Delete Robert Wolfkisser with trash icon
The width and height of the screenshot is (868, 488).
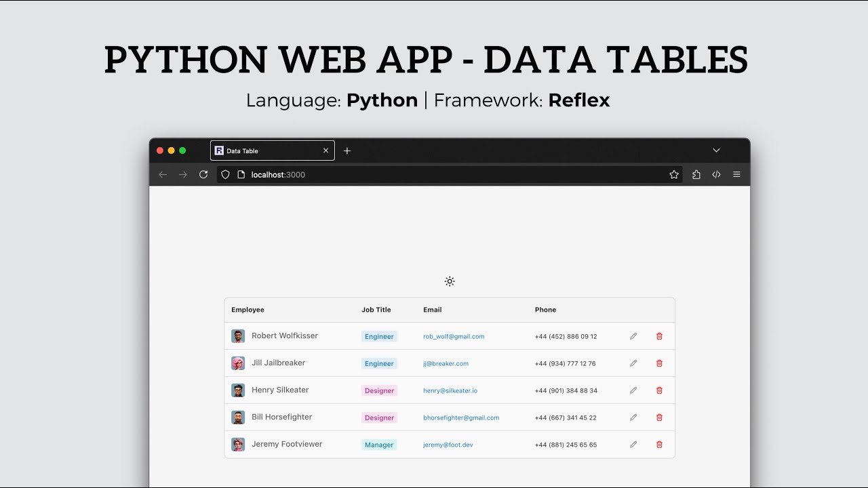point(659,336)
